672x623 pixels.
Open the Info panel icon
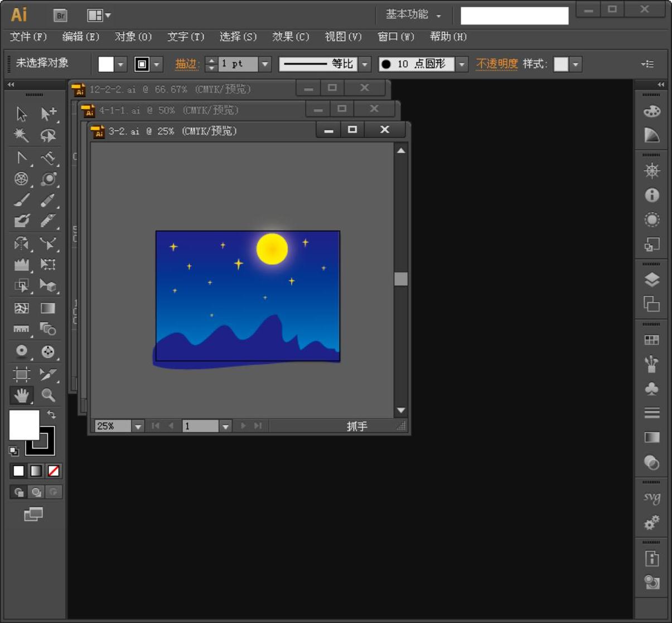[x=651, y=195]
